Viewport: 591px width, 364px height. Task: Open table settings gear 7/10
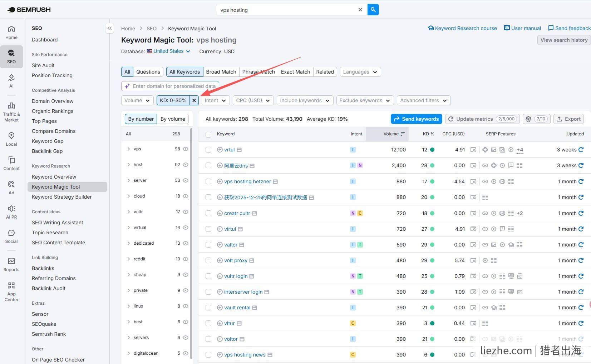(x=536, y=119)
